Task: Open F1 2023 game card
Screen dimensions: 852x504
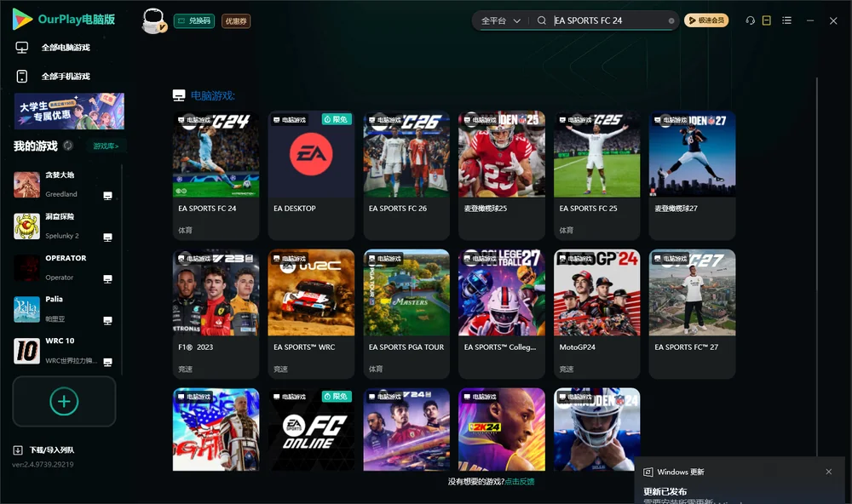Action: coord(216,314)
